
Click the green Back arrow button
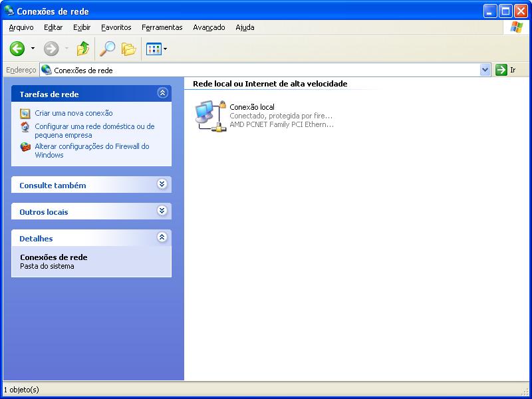pos(17,49)
